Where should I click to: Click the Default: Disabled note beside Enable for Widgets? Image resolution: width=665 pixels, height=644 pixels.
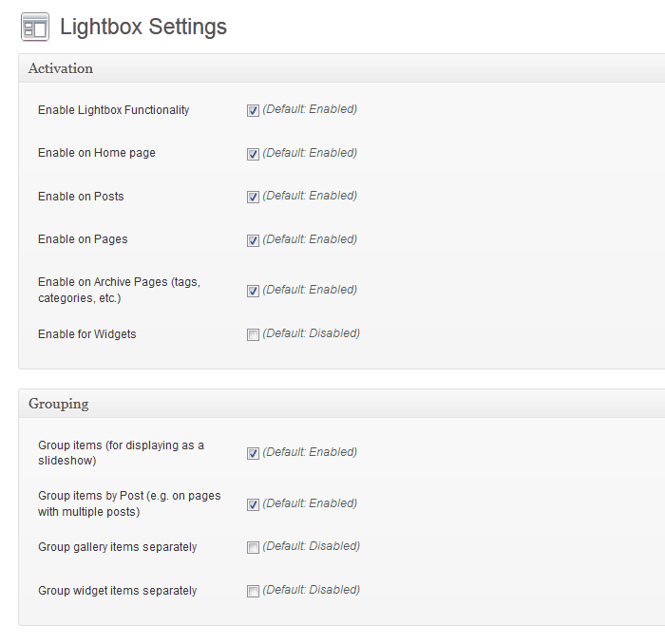pos(311,333)
